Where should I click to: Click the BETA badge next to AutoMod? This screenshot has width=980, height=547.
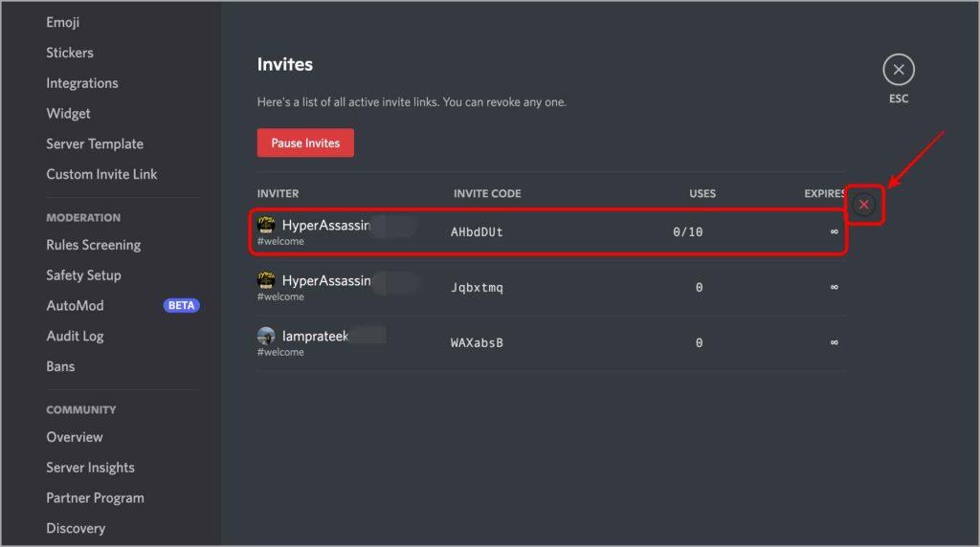(x=181, y=305)
